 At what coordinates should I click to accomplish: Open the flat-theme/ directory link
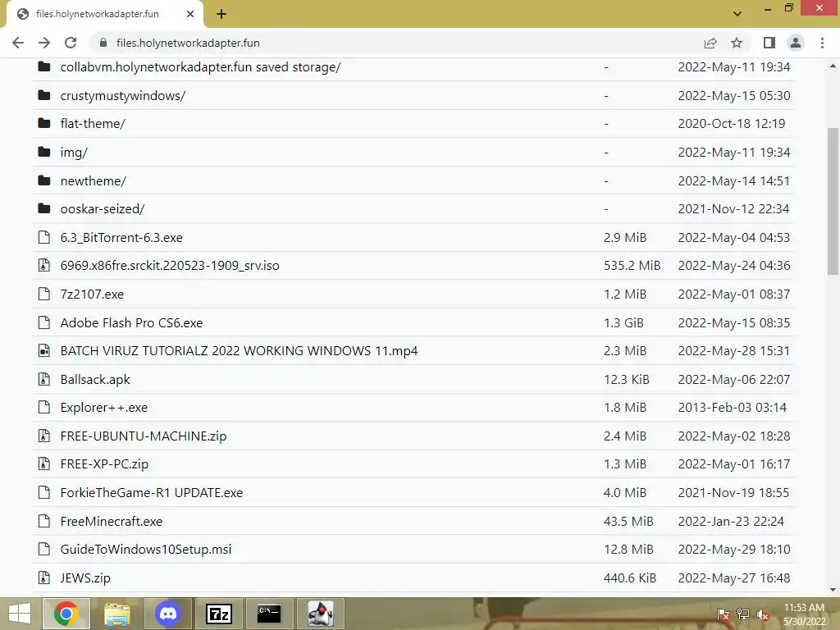[93, 124]
